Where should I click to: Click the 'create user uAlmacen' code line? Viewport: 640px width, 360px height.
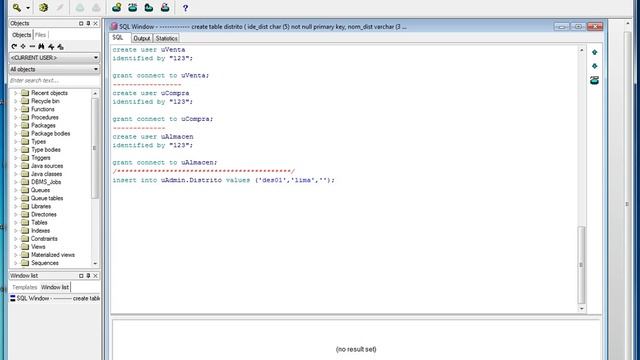click(153, 137)
